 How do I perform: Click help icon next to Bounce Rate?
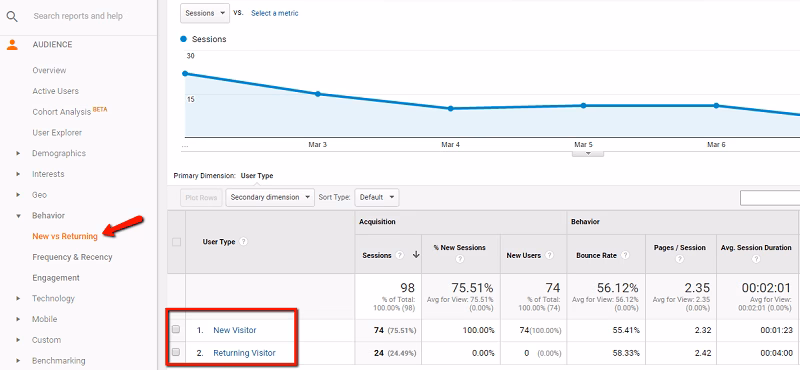(625, 255)
